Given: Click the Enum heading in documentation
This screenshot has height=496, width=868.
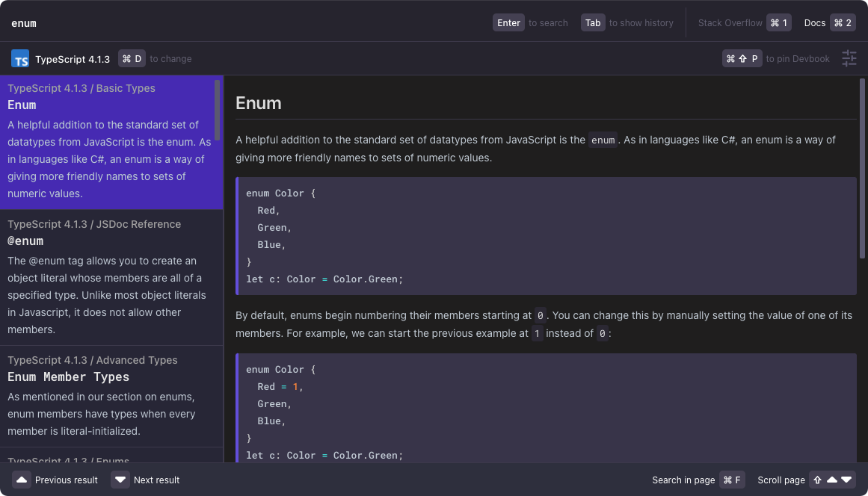Looking at the screenshot, I should click(x=259, y=103).
